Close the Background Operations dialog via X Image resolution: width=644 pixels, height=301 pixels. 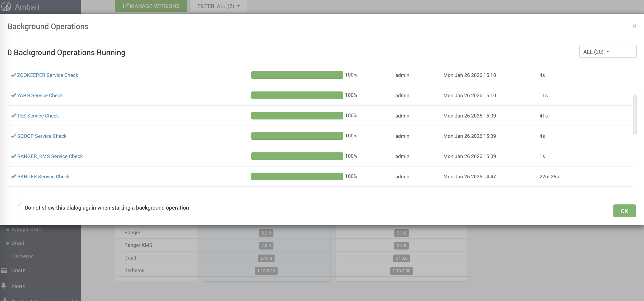point(634,26)
